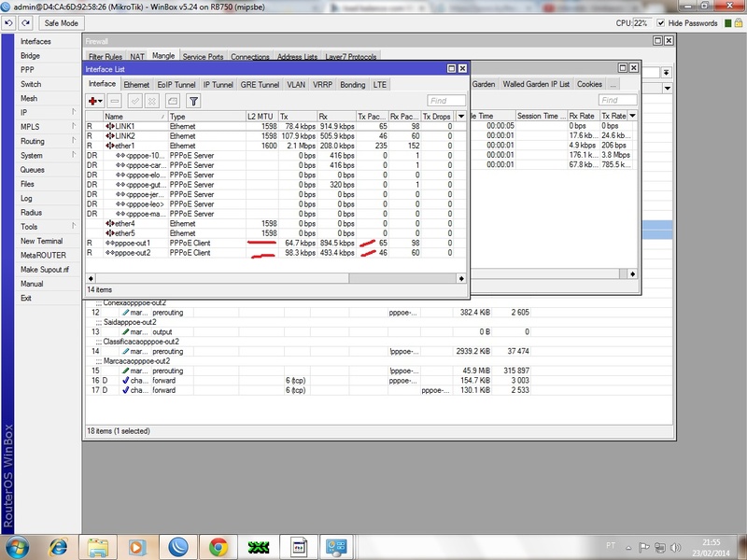Click the Find field in Interface List
Viewport: 747px width, 560px height.
(x=447, y=101)
